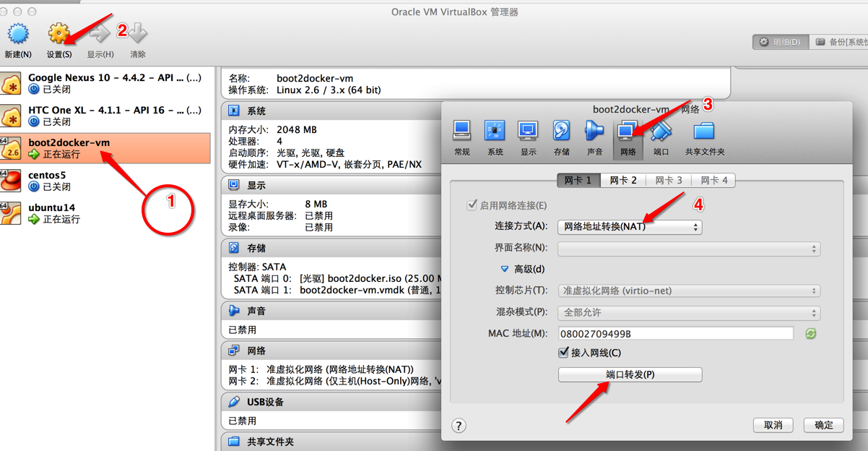
Task: Click the 新建(N) new VM toolbar icon
Action: [18, 34]
